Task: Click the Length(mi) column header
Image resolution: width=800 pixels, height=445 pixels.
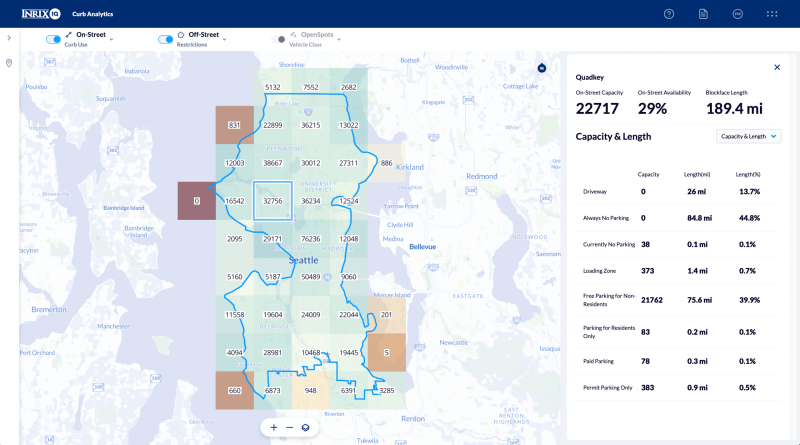Action: tap(697, 175)
